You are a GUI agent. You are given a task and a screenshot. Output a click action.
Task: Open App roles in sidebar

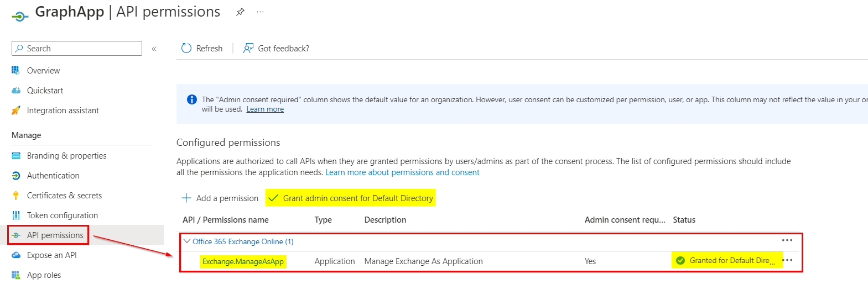(x=44, y=275)
